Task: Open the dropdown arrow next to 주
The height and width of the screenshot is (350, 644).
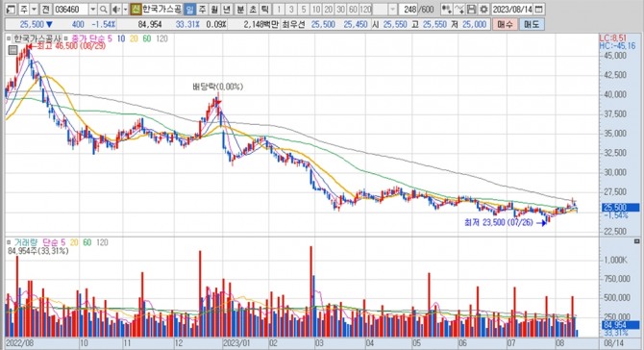Action: [x=34, y=9]
